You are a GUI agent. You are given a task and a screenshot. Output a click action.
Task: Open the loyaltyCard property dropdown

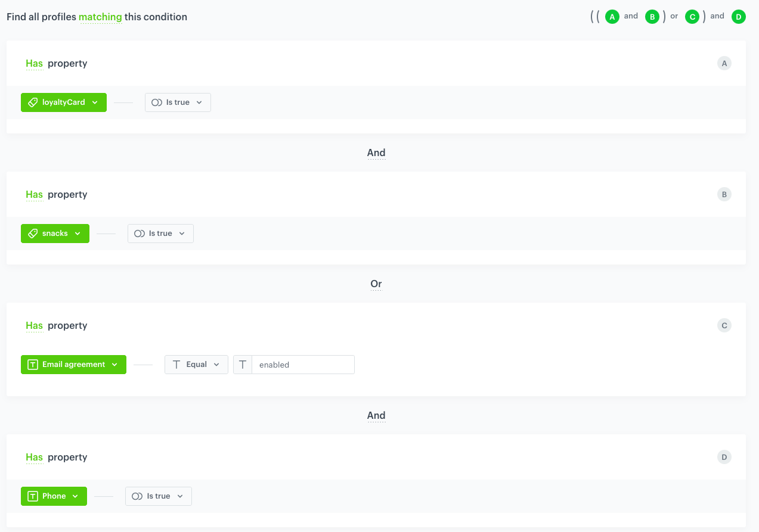coord(64,102)
